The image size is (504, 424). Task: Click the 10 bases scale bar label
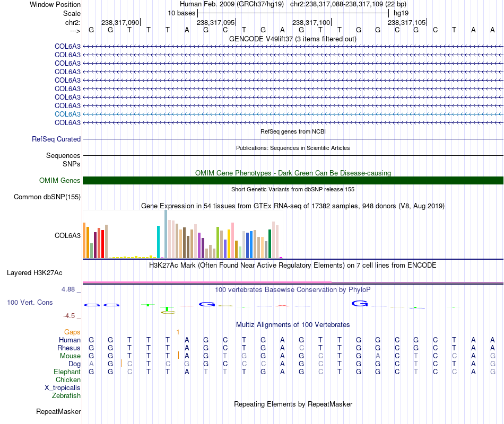pyautogui.click(x=181, y=13)
